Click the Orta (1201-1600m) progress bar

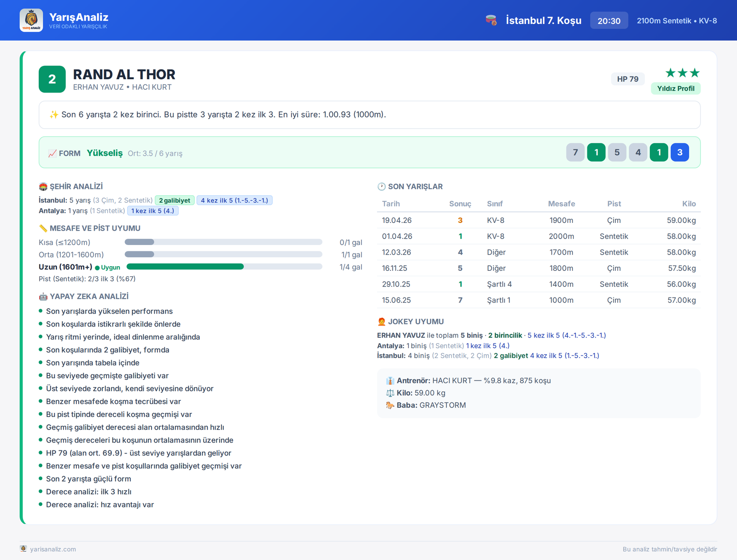223,254
